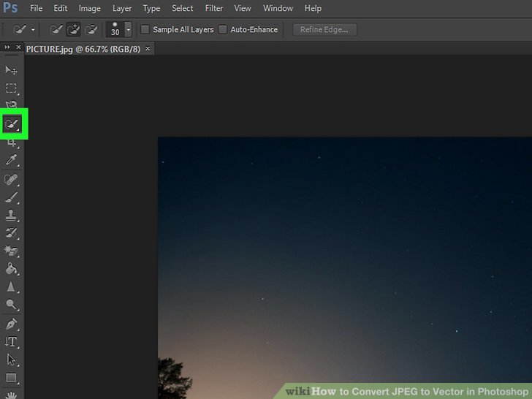532x399 pixels.
Task: Select the Eraser tool
Action: [11, 251]
